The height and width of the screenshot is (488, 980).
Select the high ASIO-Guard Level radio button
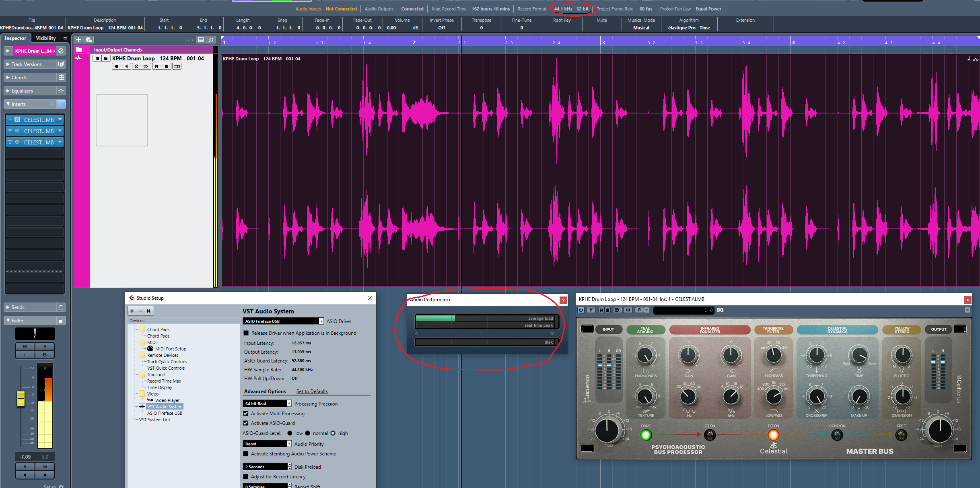(333, 433)
